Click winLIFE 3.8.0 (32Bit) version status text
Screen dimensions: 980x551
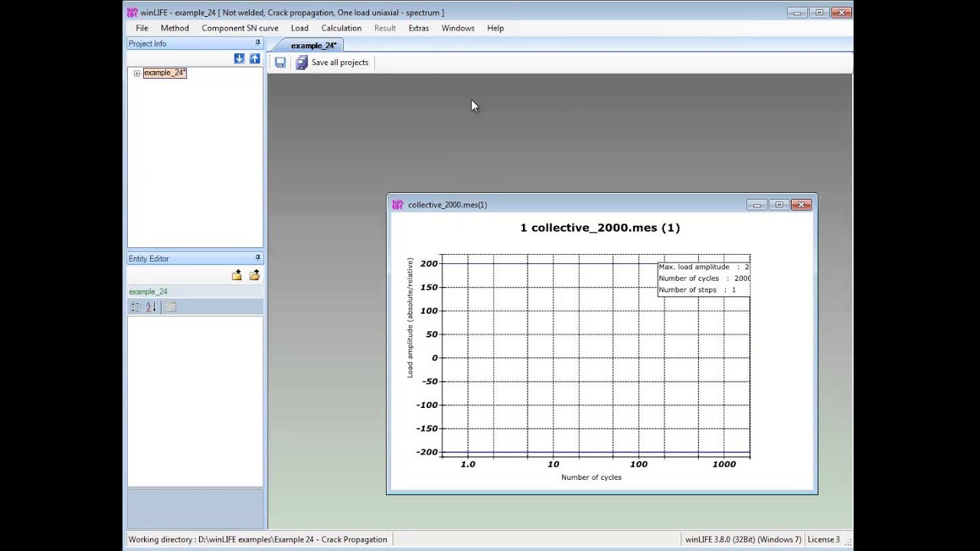743,540
